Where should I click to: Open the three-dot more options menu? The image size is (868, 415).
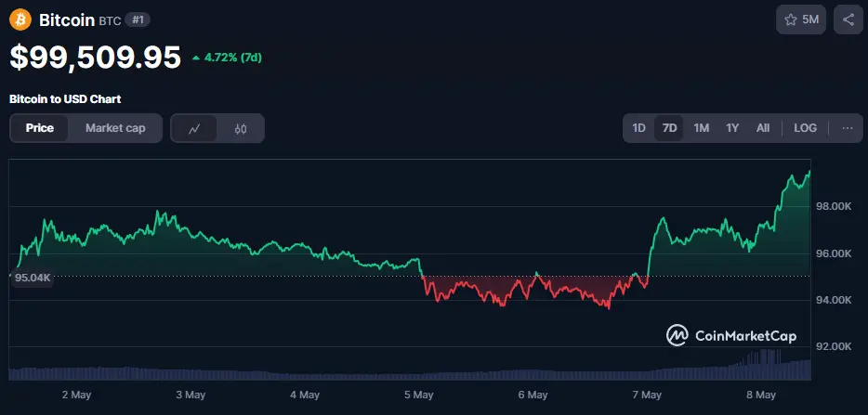(848, 128)
